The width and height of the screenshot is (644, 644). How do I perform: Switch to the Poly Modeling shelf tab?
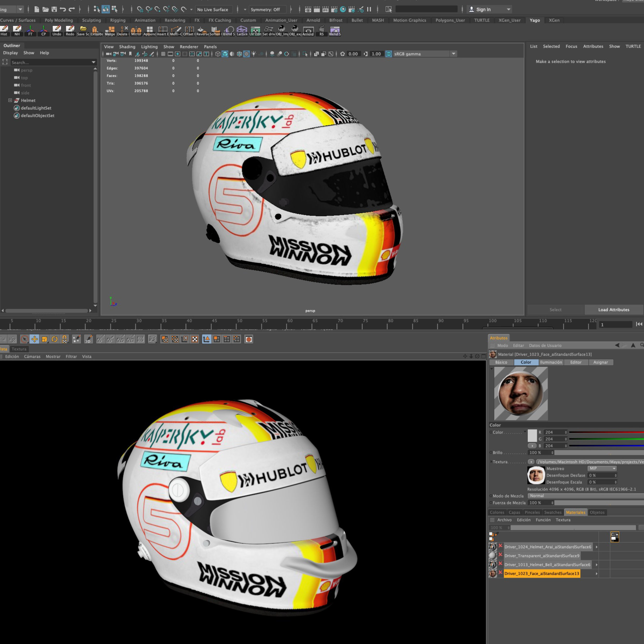click(x=59, y=20)
